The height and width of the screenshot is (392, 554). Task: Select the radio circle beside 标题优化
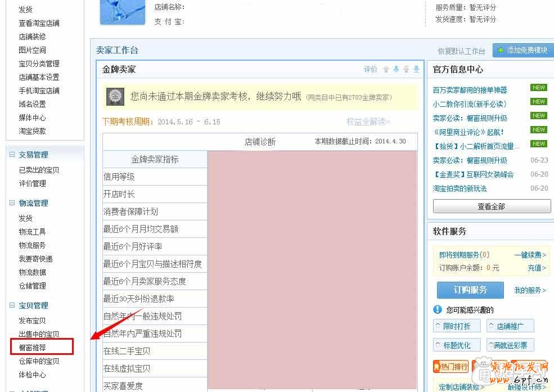coord(438,345)
